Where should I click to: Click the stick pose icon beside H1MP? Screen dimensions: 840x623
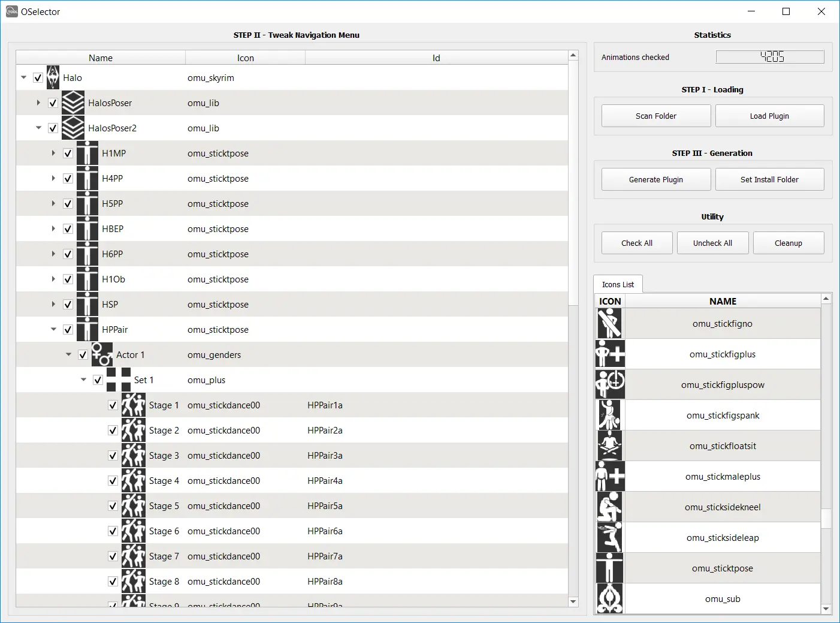click(87, 154)
